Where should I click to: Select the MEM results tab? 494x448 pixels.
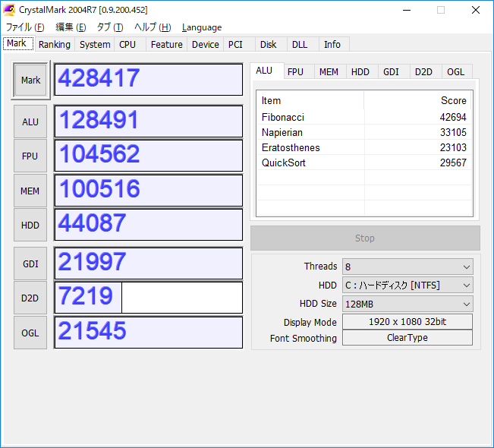pyautogui.click(x=330, y=72)
